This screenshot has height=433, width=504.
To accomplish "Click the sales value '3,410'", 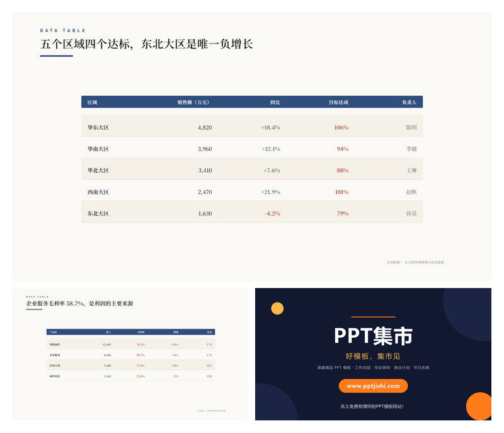I will (205, 170).
